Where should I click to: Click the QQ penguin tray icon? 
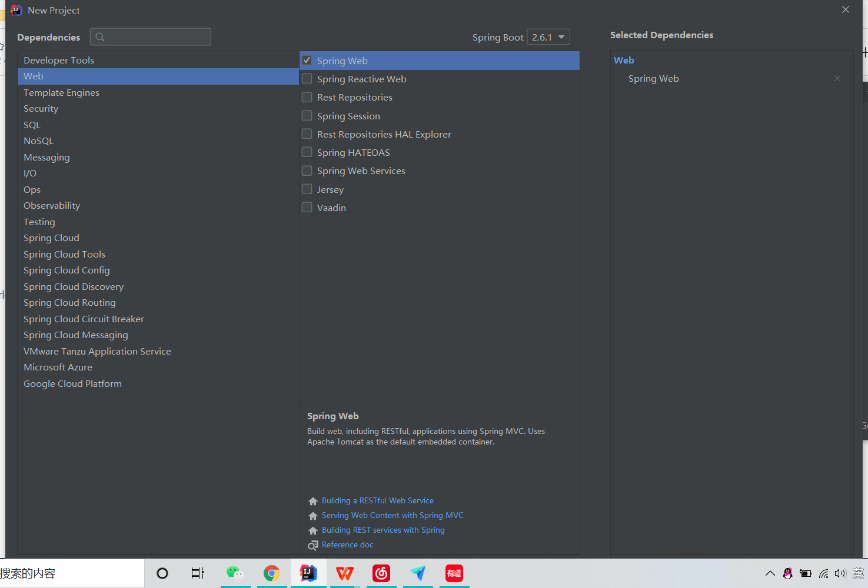(x=788, y=573)
